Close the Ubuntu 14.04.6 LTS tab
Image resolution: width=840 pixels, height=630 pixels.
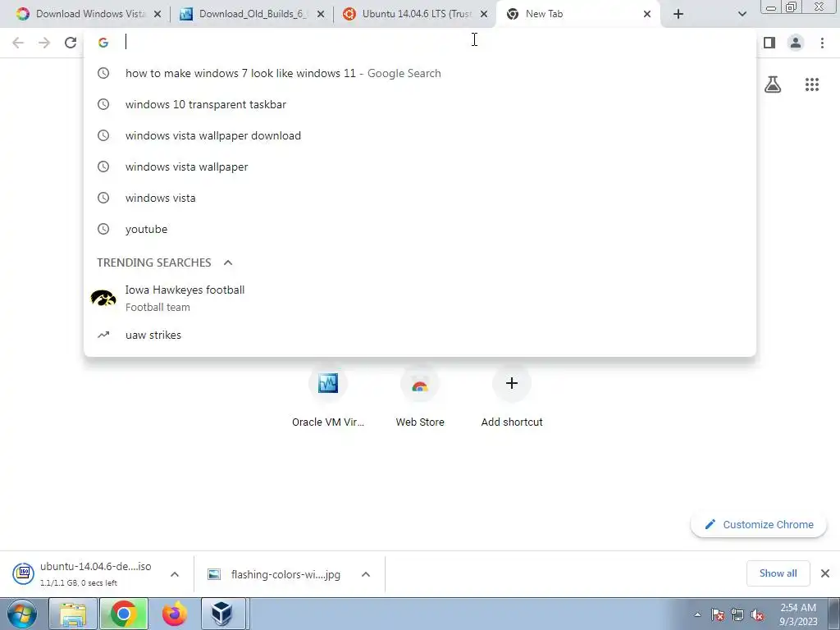click(484, 15)
